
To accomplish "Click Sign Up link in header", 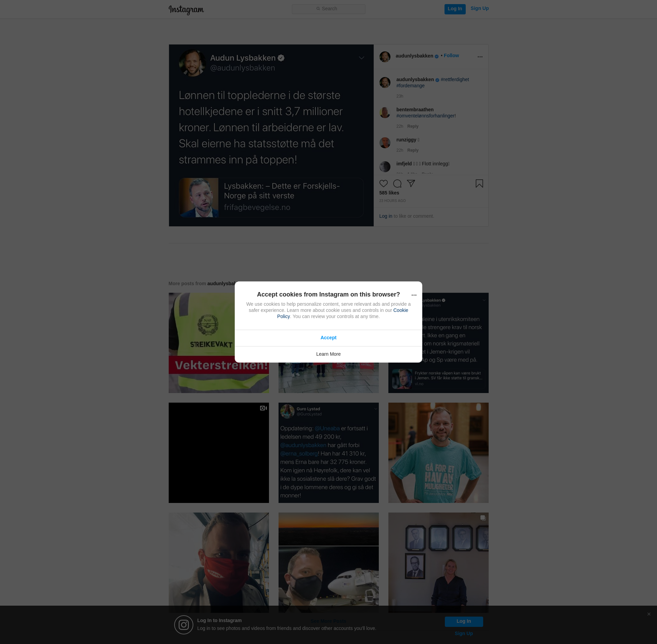I will coord(479,8).
